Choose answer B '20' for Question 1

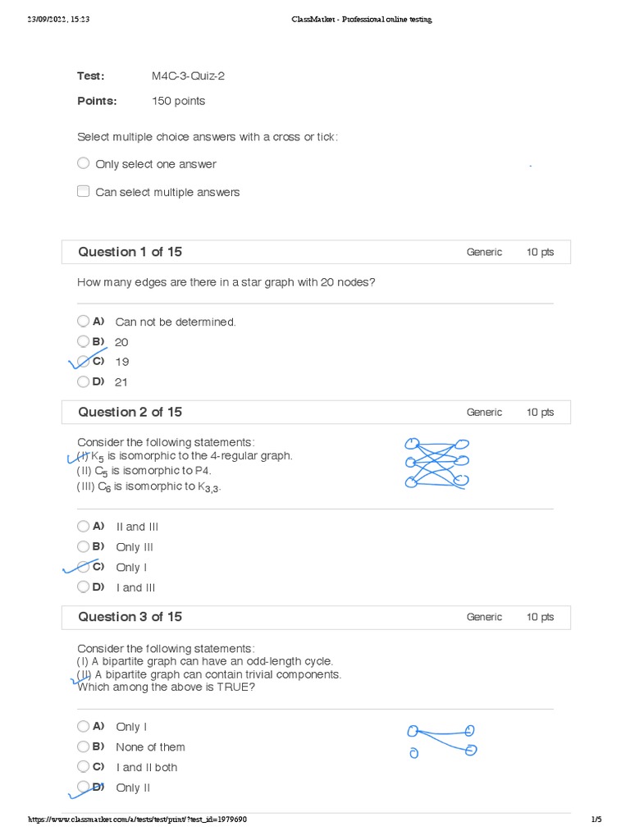click(83, 341)
